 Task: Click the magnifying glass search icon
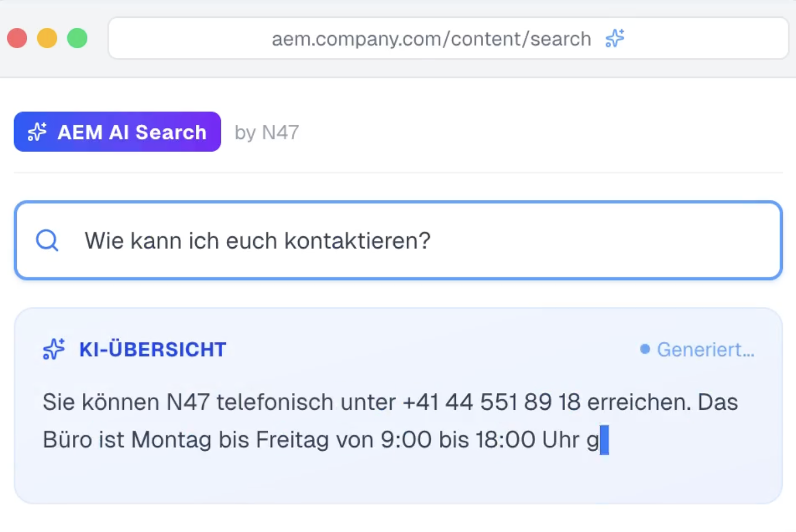tap(47, 240)
